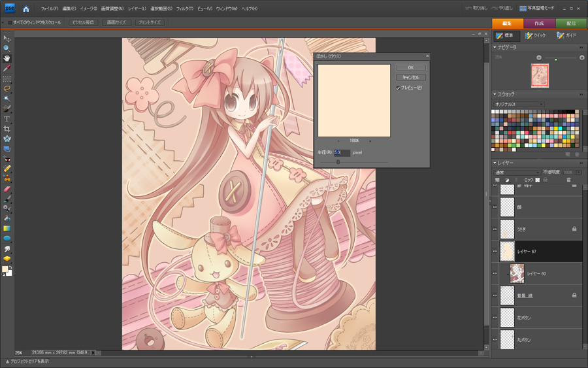Hide the 顔 layer via eye icon
Screen dimensions: 588x368
pyautogui.click(x=495, y=207)
